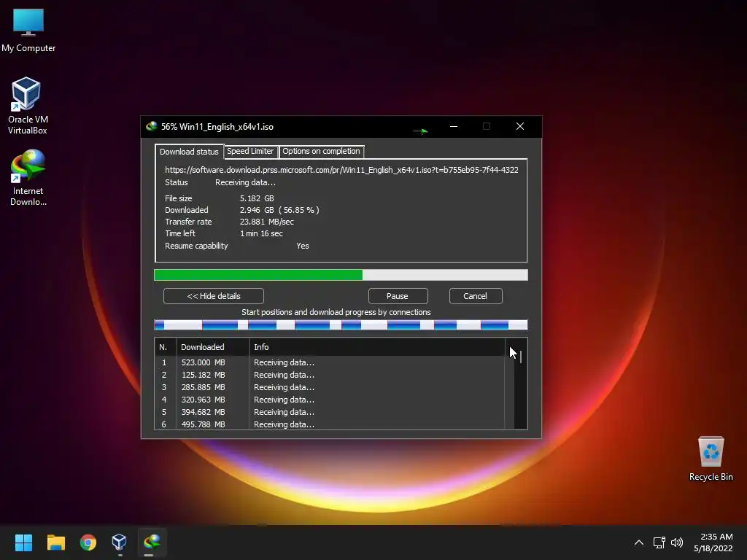Open the My Computer desktop icon
This screenshot has width=747, height=560.
[28, 31]
